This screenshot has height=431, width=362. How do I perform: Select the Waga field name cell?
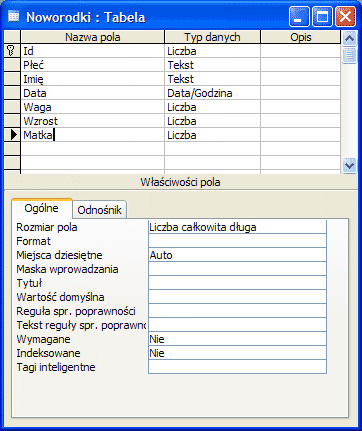tap(92, 107)
